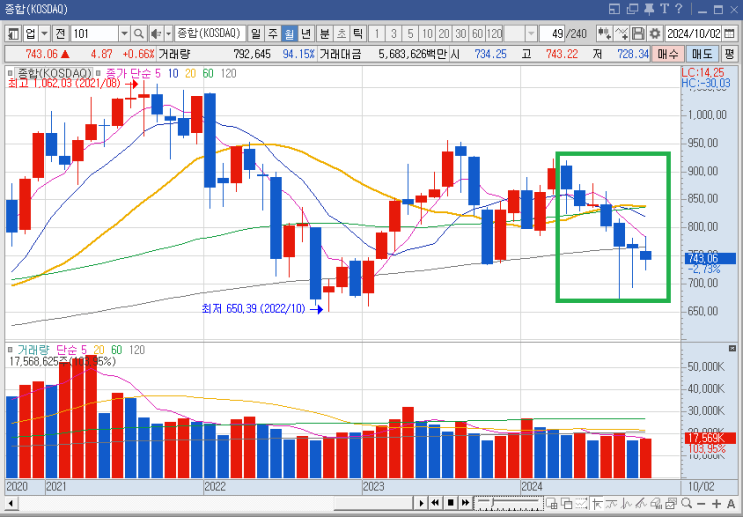The width and height of the screenshot is (743, 517).
Task: Click the 매수 buy button
Action: pos(668,54)
